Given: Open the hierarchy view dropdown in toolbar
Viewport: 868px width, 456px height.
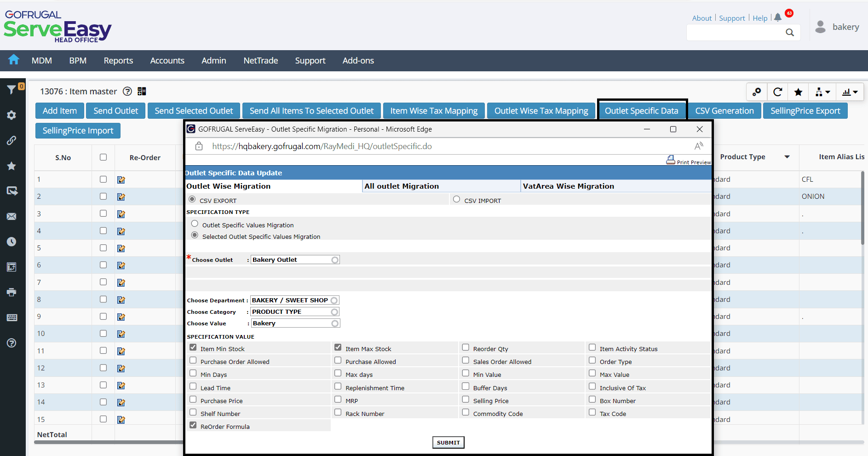Looking at the screenshot, I should tap(822, 92).
